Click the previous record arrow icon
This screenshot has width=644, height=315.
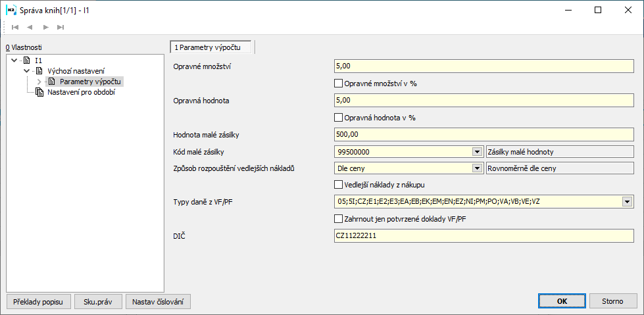tap(30, 28)
